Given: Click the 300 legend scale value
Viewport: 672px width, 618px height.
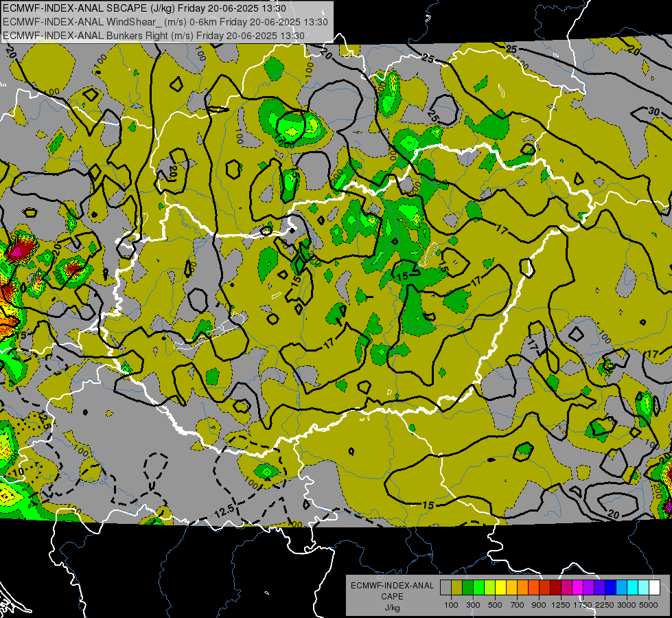Looking at the screenshot, I should [x=473, y=605].
